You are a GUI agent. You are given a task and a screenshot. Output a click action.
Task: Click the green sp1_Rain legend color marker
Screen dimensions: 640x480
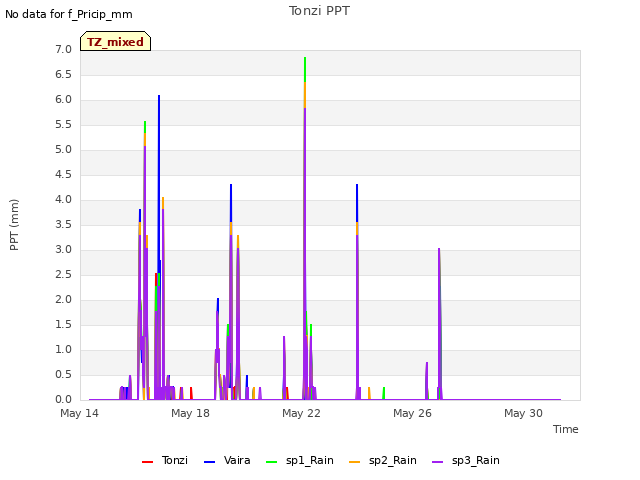(271, 462)
